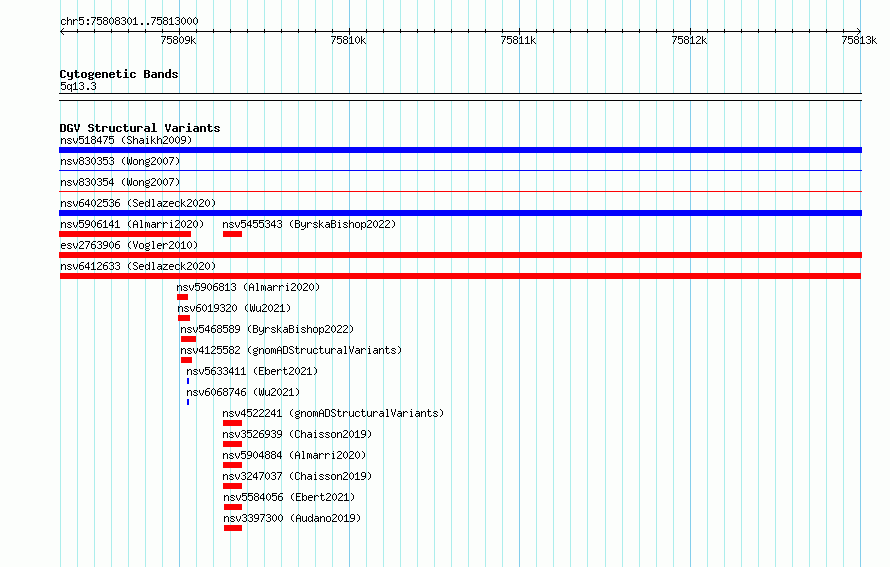Select the red bar under nsv6019320
The image size is (890, 567).
point(184,318)
